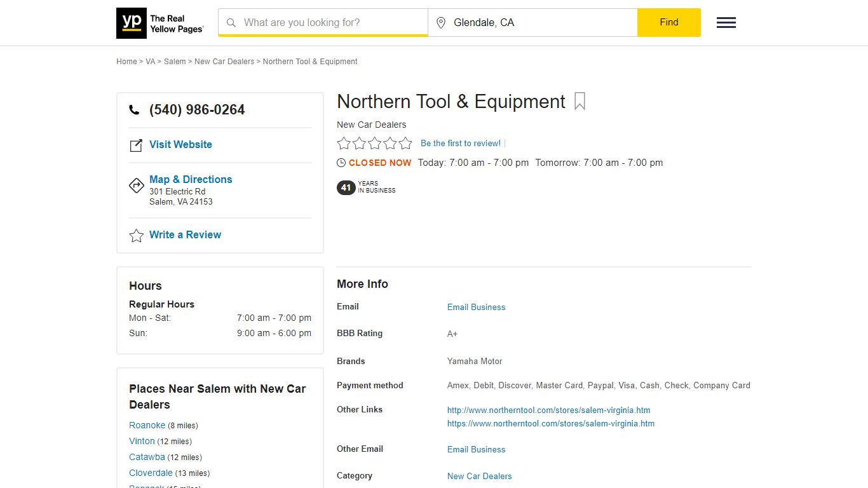Click the More Info heading
868x488 pixels.
tap(362, 284)
